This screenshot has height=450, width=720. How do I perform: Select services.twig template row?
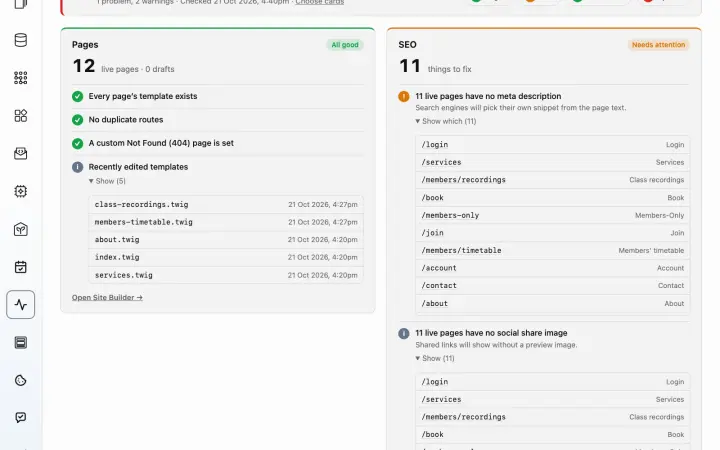pyautogui.click(x=226, y=275)
